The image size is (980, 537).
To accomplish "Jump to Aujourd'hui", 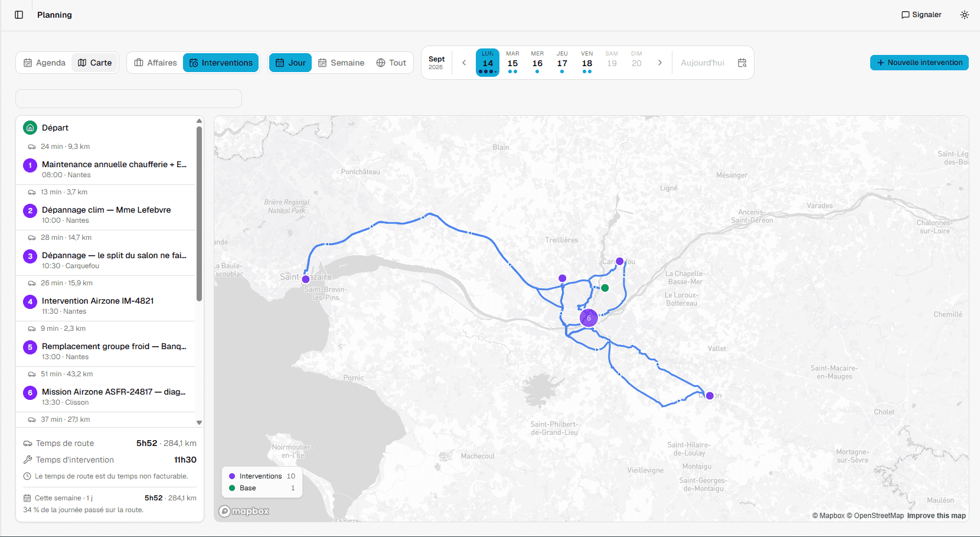I will point(703,63).
